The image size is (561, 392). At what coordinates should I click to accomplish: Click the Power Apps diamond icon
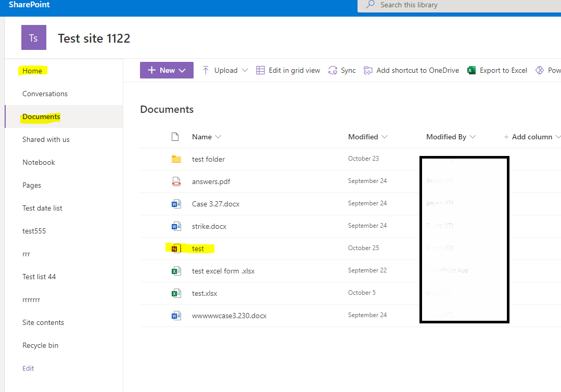point(540,70)
